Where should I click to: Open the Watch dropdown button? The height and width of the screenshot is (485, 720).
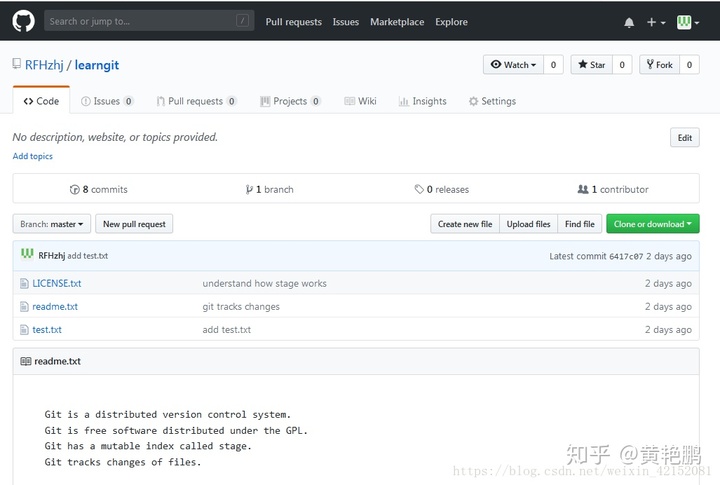(x=513, y=65)
